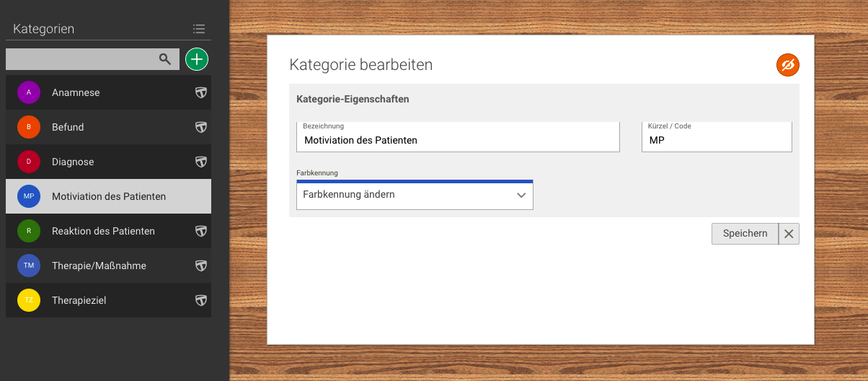Click the TM avatar for Therapie/Maßnahme
Image resolution: width=868 pixels, height=381 pixels.
pyautogui.click(x=29, y=266)
